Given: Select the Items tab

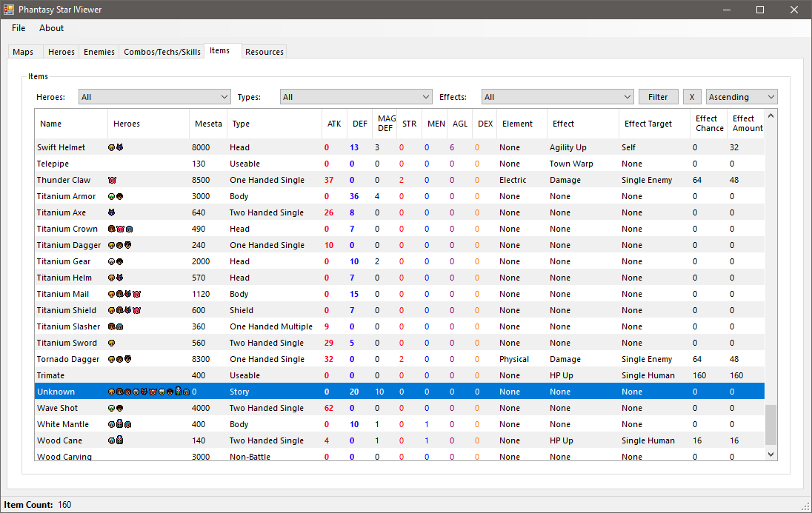Looking at the screenshot, I should click(223, 51).
